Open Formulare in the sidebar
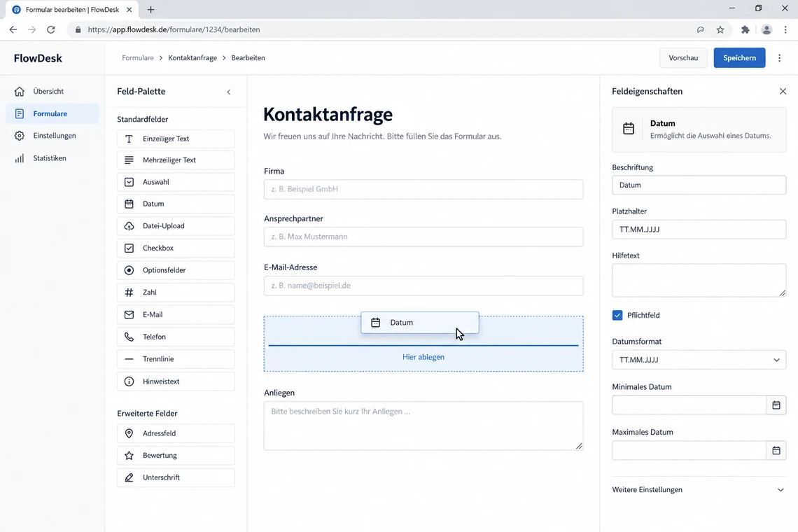This screenshot has height=532, width=798. [52, 113]
